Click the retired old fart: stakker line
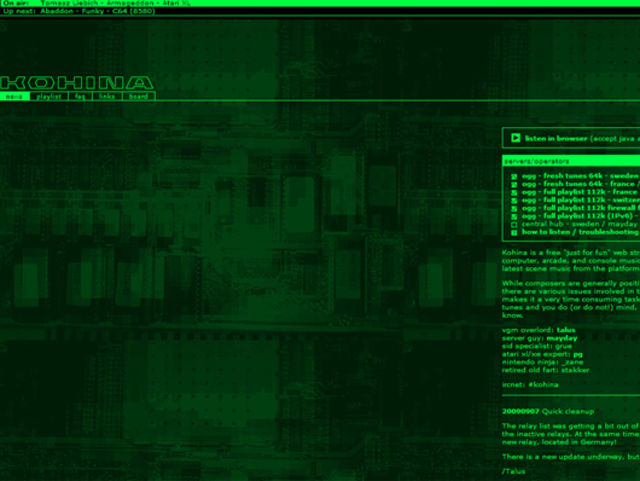The height and width of the screenshot is (481, 640). (546, 370)
